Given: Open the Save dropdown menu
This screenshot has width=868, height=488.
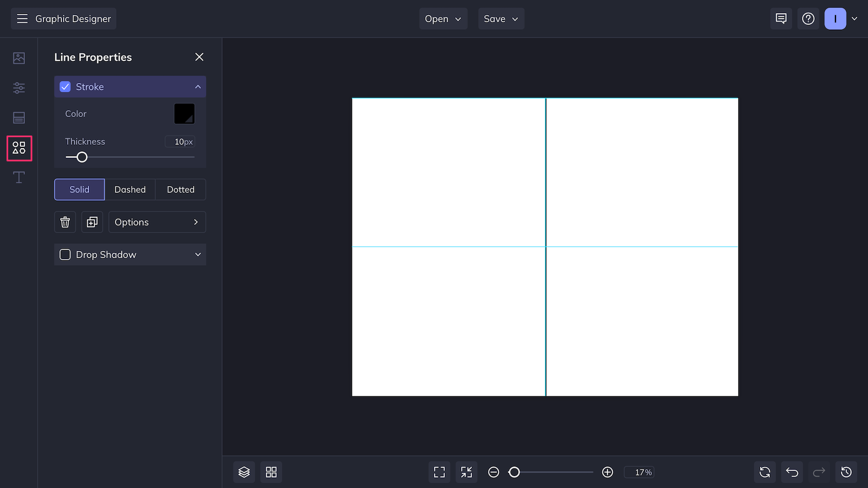Looking at the screenshot, I should coord(501,19).
